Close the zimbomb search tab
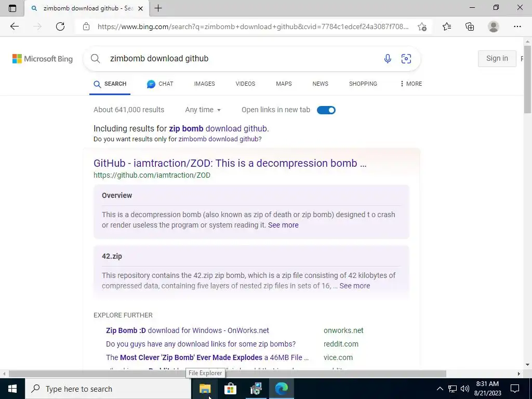Screen dimensions: 532x399 [x=140, y=8]
